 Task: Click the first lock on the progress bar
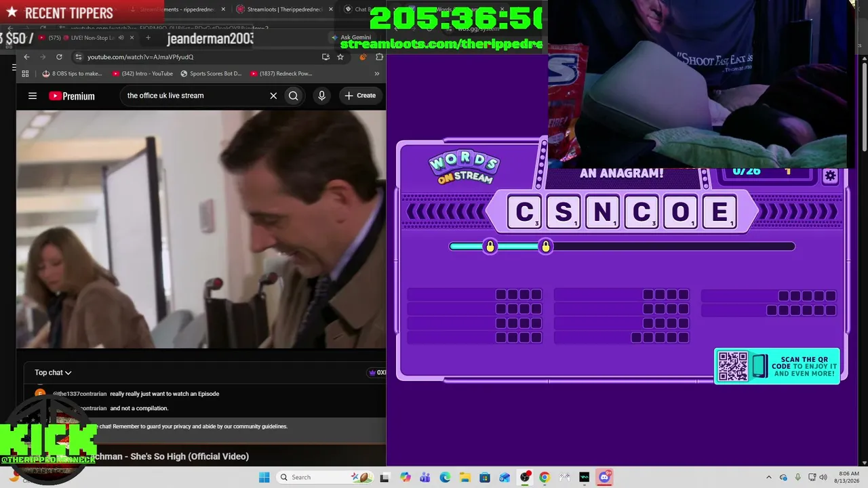[x=490, y=246]
